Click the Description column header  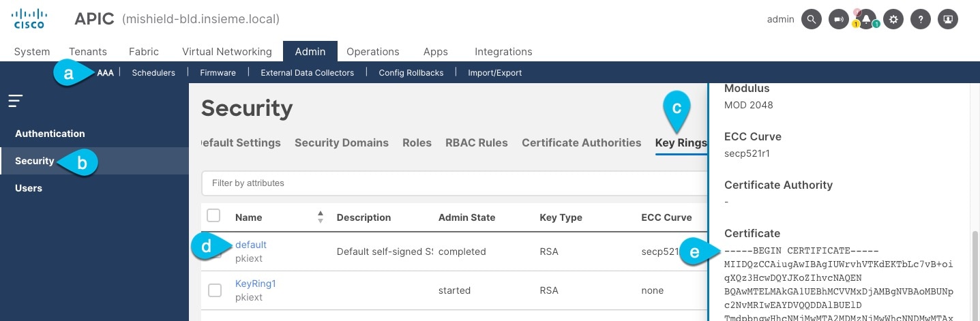click(363, 217)
